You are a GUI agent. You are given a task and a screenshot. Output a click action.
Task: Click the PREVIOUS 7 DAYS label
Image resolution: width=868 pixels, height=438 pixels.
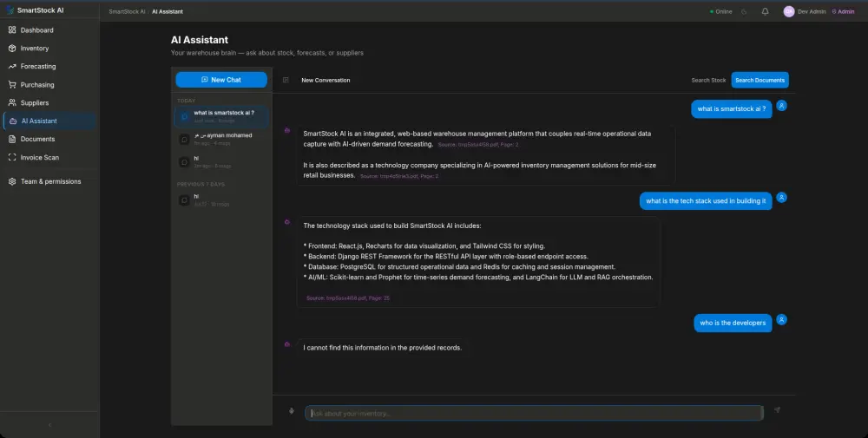[201, 184]
